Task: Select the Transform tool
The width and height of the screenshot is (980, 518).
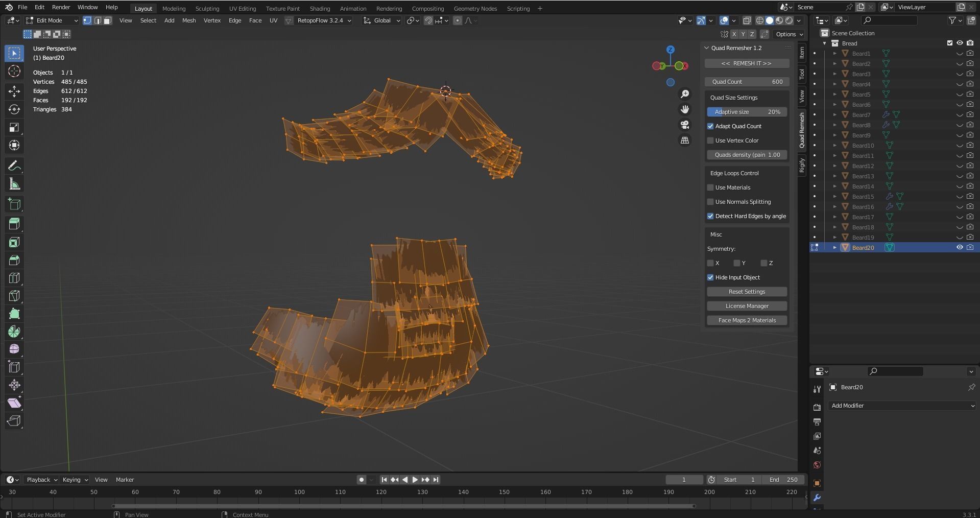Action: tap(14, 145)
